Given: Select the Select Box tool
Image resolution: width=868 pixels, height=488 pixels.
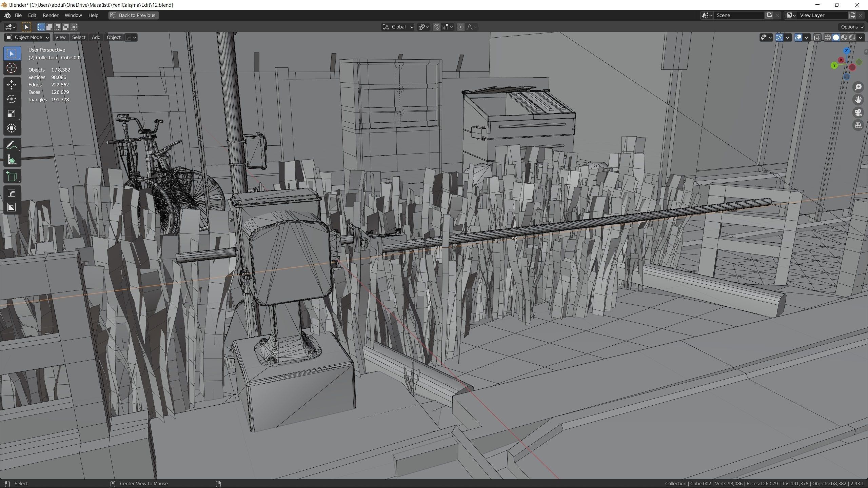Looking at the screenshot, I should pos(12,54).
